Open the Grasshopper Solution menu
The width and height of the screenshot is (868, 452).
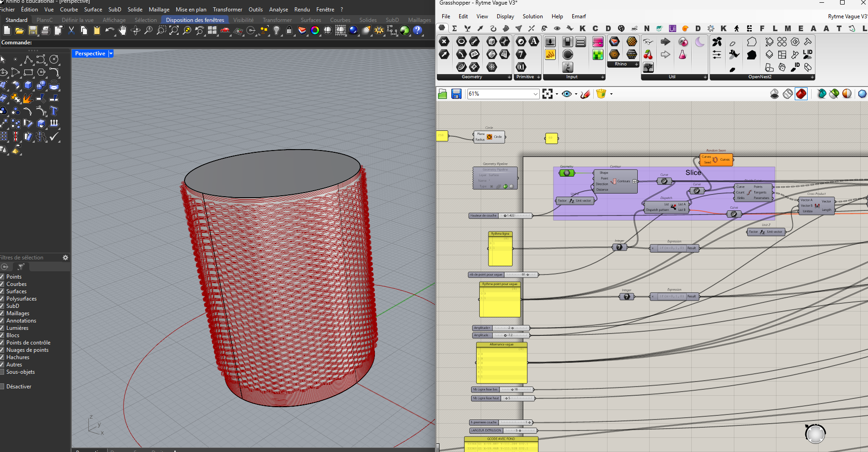tap(532, 16)
